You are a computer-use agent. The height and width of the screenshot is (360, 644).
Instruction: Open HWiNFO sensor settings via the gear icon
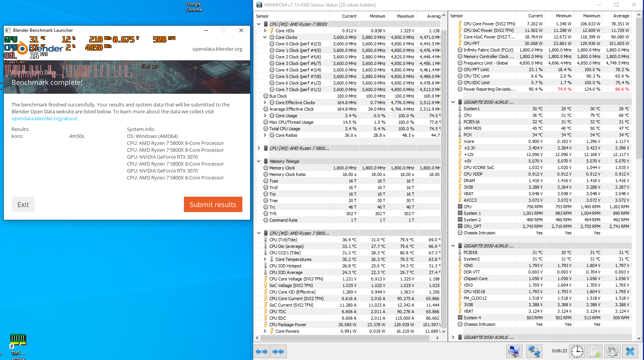612,352
